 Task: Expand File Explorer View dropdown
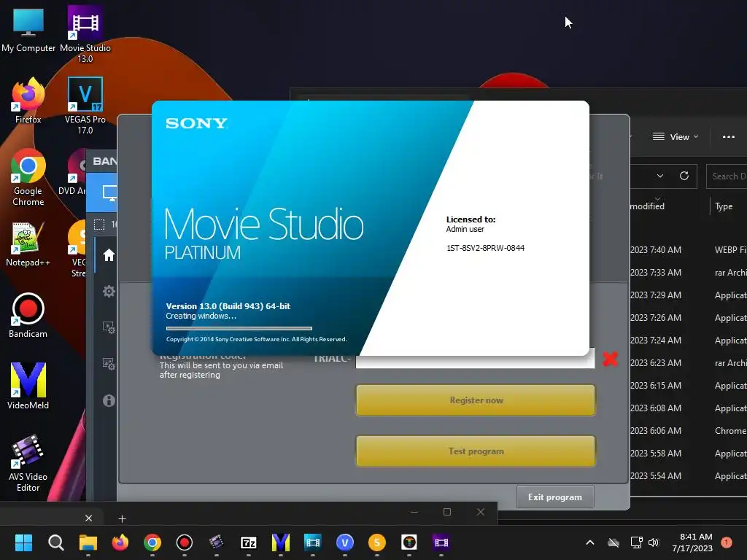675,136
